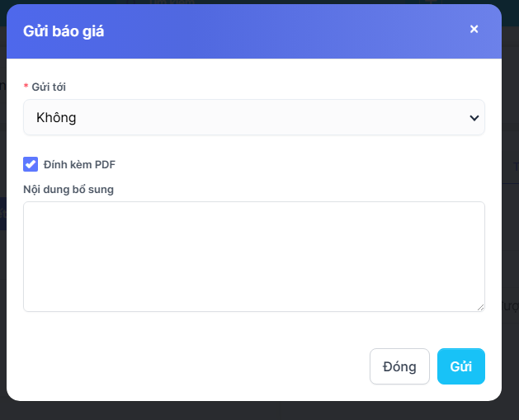Click the "Nội dung bổ sung" label
This screenshot has height=420, width=519.
click(68, 189)
